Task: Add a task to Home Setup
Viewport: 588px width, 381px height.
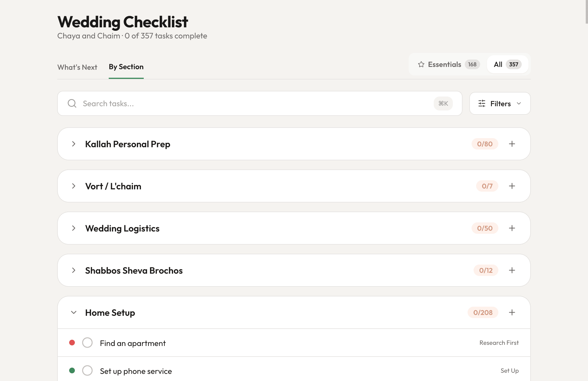Action: tap(512, 312)
